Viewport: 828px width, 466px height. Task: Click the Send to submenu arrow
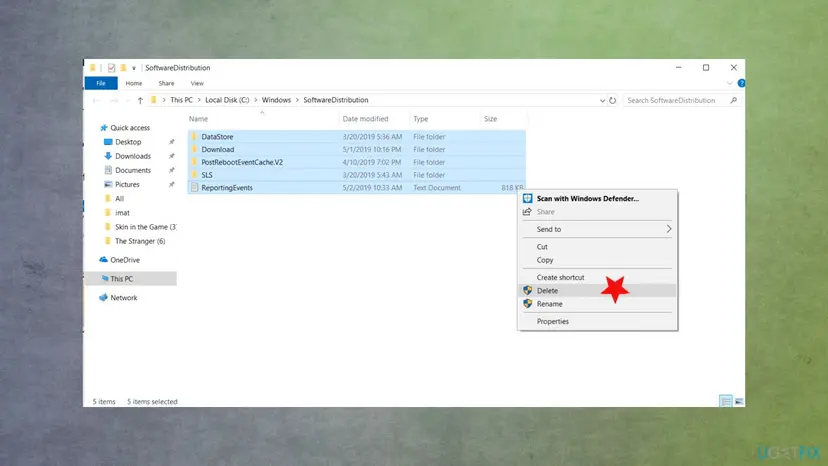(x=669, y=229)
